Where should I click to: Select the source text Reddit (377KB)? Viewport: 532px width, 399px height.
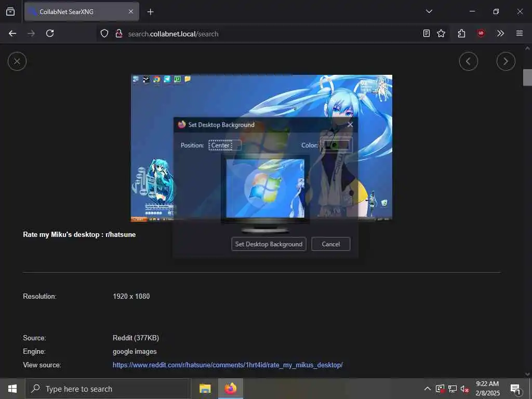[136, 338]
